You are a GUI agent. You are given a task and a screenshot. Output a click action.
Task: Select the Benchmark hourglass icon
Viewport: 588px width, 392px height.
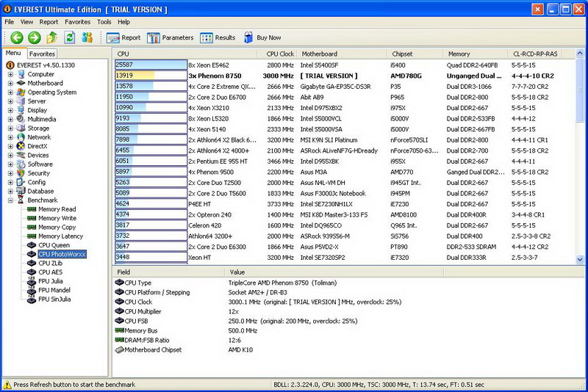21,200
